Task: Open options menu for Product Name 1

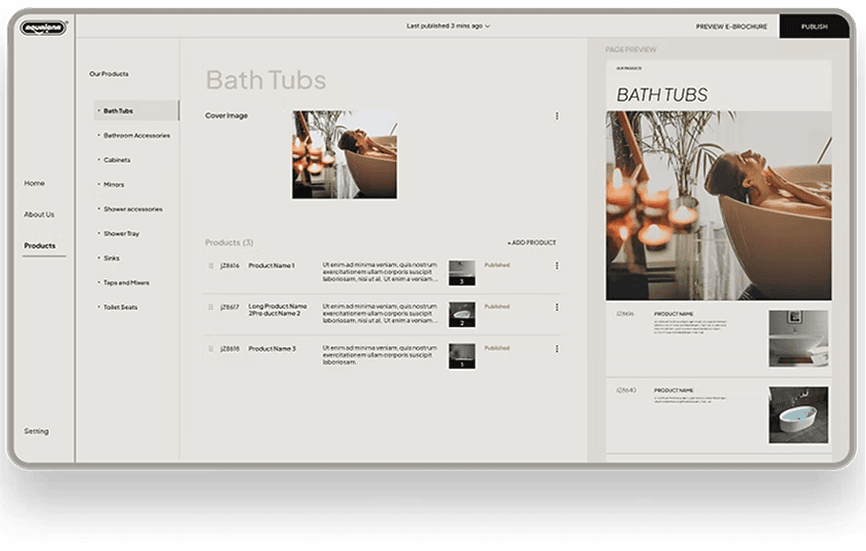Action: [x=557, y=266]
